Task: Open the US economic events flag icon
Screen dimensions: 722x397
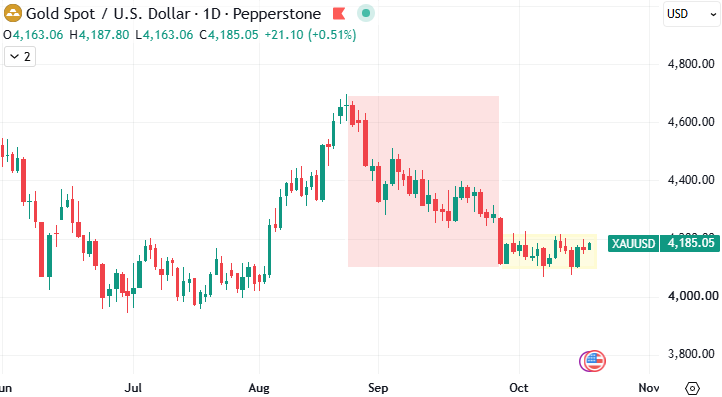Action: pos(594,361)
